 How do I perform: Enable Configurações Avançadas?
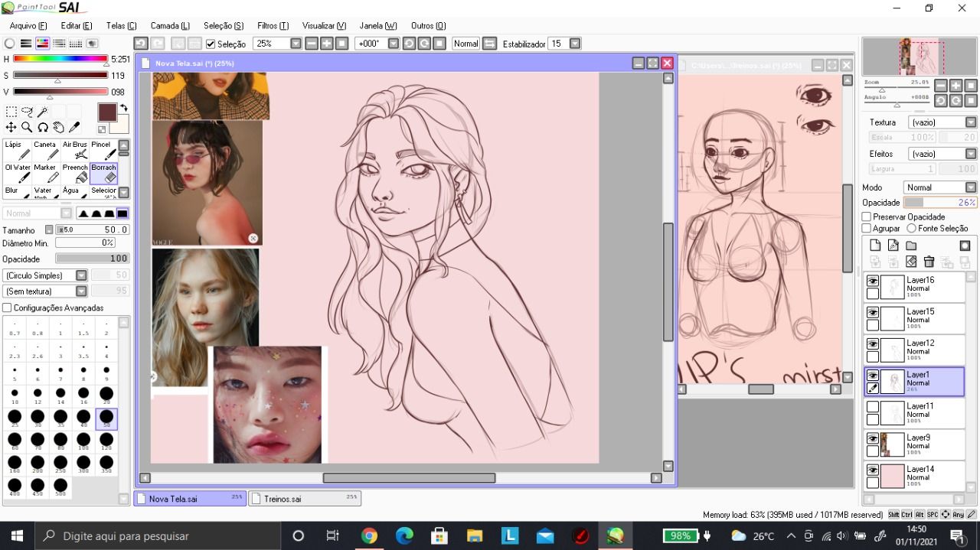(7, 308)
